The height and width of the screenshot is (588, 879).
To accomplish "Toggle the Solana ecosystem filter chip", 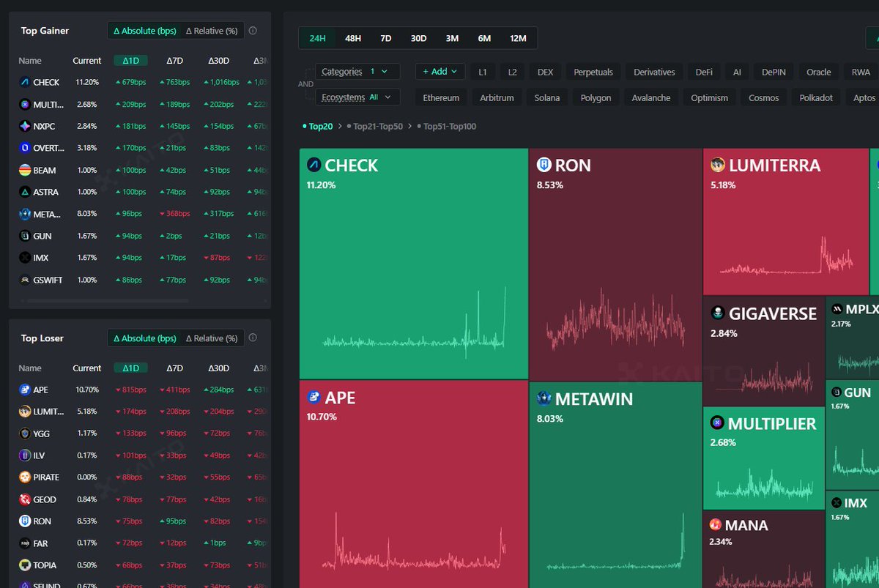I will click(x=547, y=97).
